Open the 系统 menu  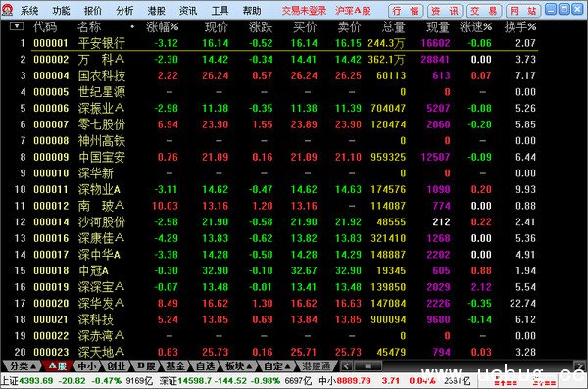[x=29, y=11]
